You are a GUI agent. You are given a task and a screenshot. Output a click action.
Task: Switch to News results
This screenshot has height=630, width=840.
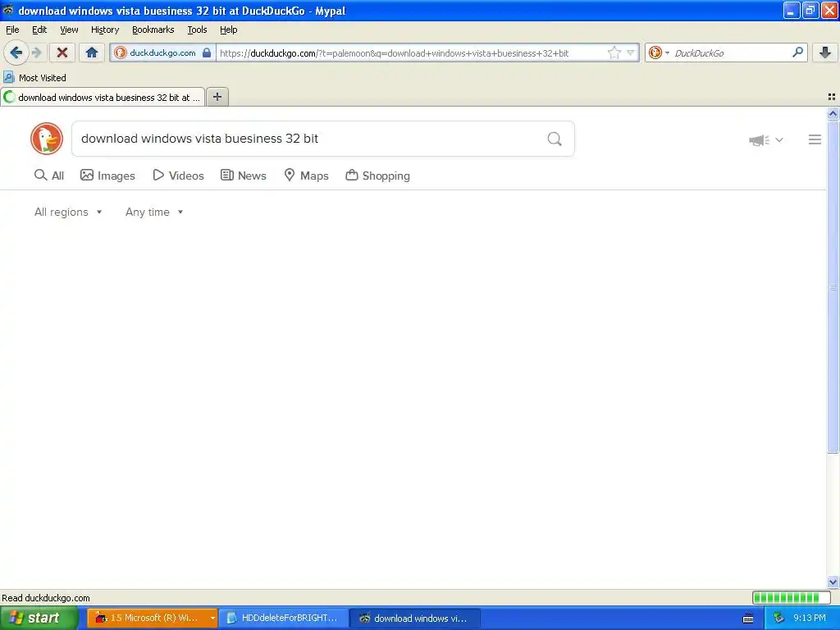(x=243, y=176)
